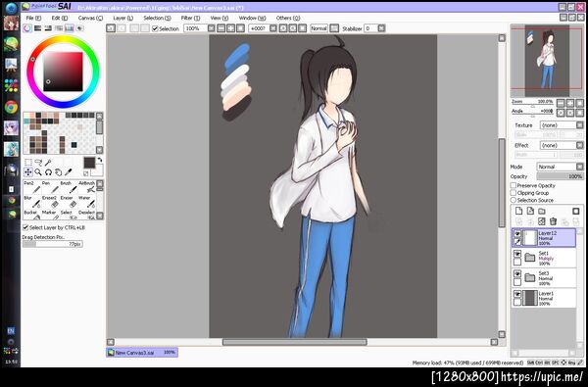This screenshot has width=588, height=387.
Task: Toggle the color wheel panel icon
Action: tap(27, 28)
